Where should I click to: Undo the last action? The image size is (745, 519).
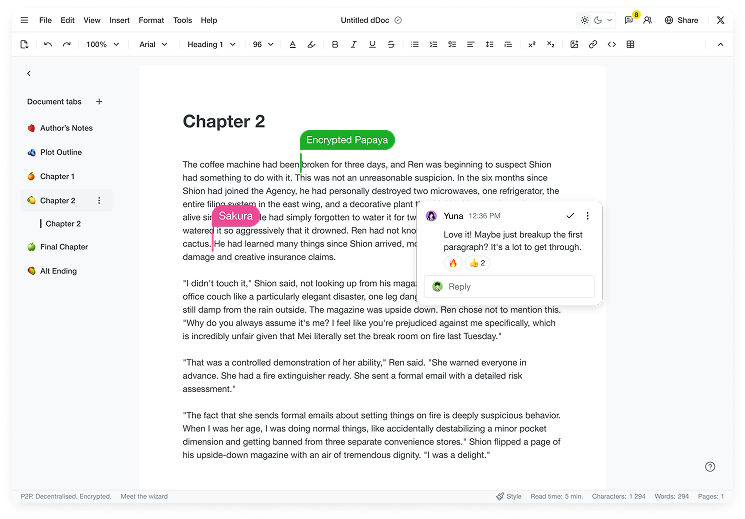coord(48,44)
